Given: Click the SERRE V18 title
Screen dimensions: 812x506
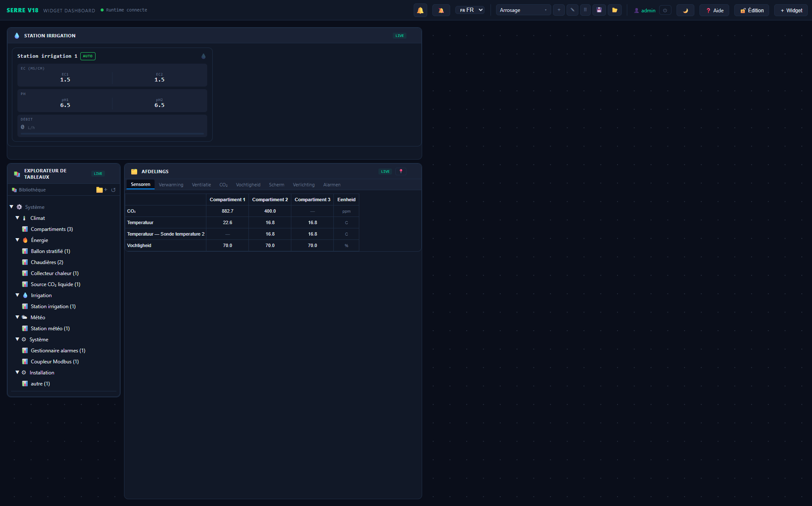Looking at the screenshot, I should click(x=23, y=10).
